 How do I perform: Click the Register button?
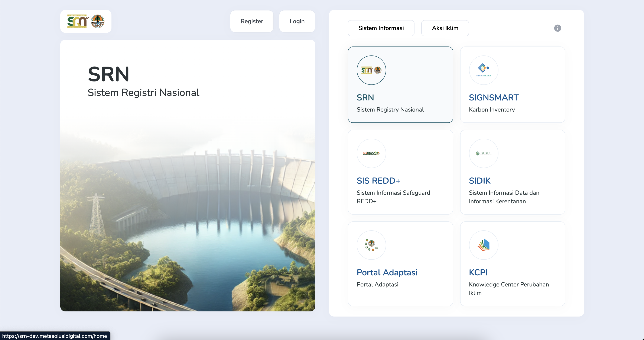pos(251,21)
